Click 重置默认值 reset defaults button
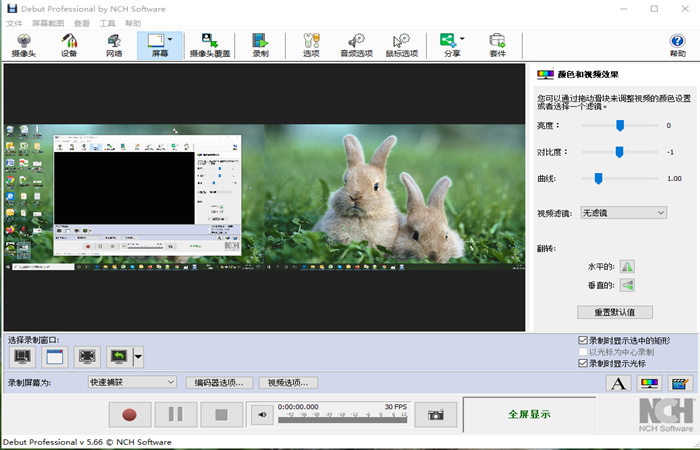 click(x=615, y=312)
